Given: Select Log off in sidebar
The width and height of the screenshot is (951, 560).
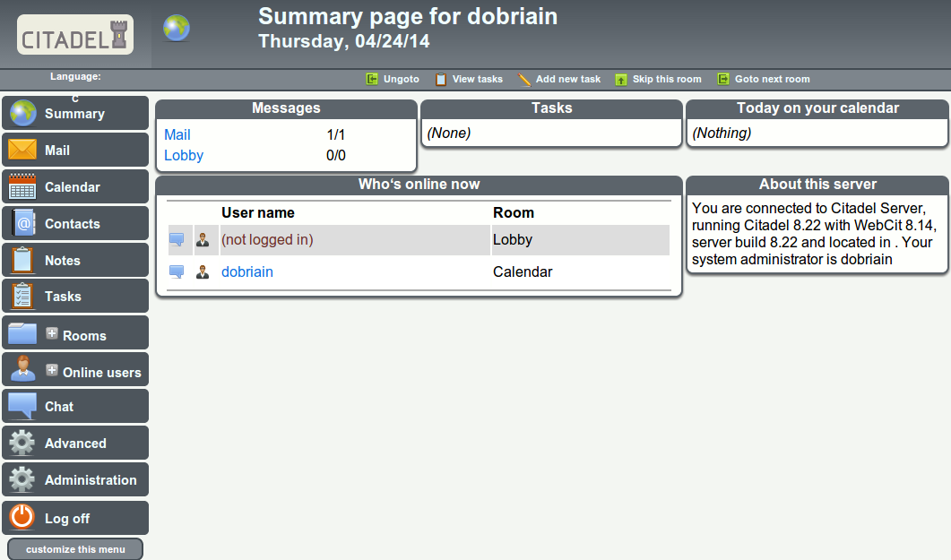Looking at the screenshot, I should [x=75, y=518].
